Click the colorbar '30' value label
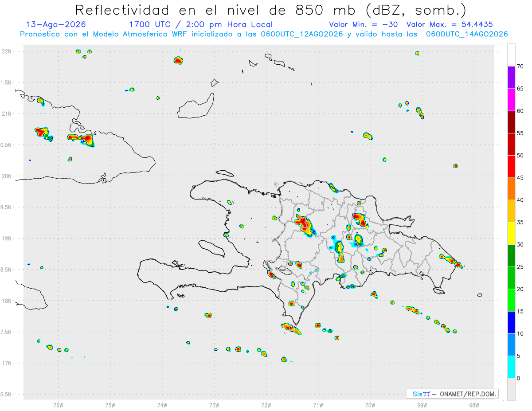The width and height of the screenshot is (532, 411). [x=520, y=245]
